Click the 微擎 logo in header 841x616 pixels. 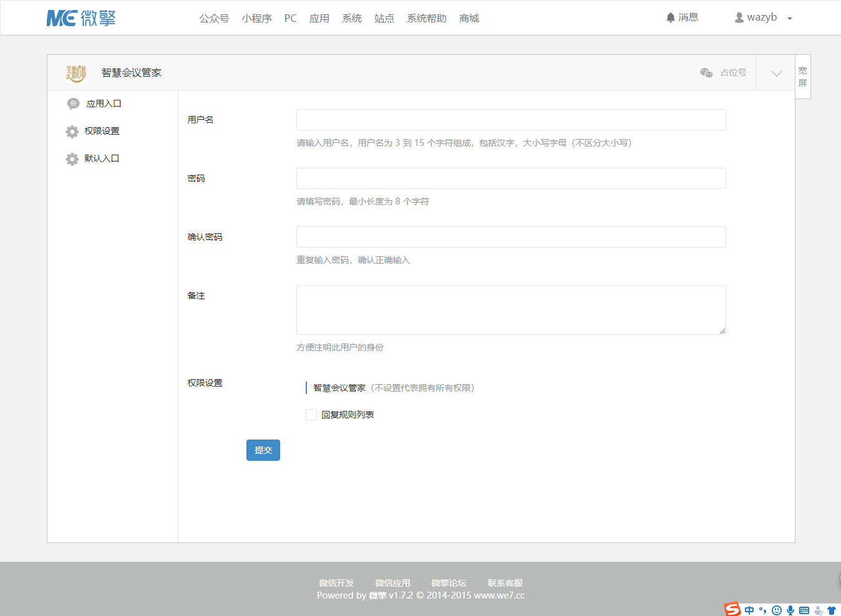click(x=81, y=18)
